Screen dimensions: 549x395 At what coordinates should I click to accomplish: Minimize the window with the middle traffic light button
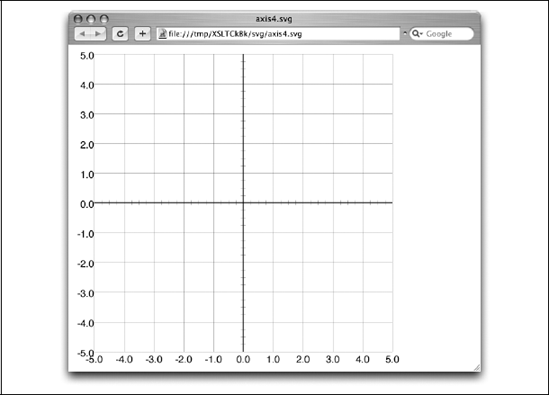[x=91, y=19]
